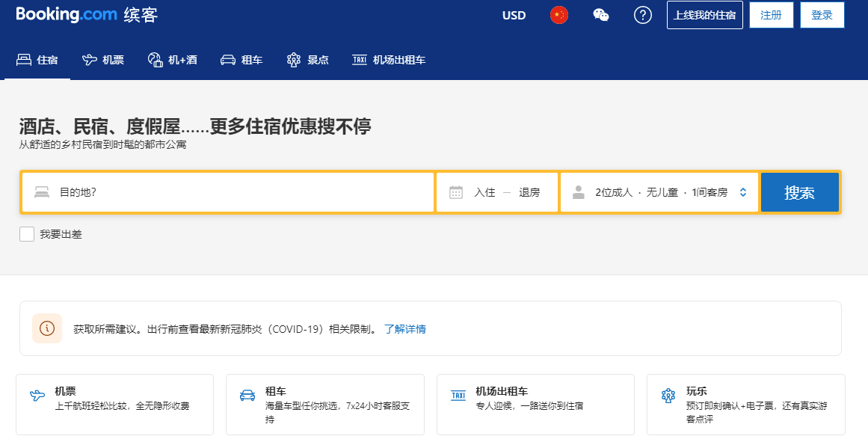Screen dimensions: 868x445
Task: Click the 登录 login button
Action: pos(822,15)
